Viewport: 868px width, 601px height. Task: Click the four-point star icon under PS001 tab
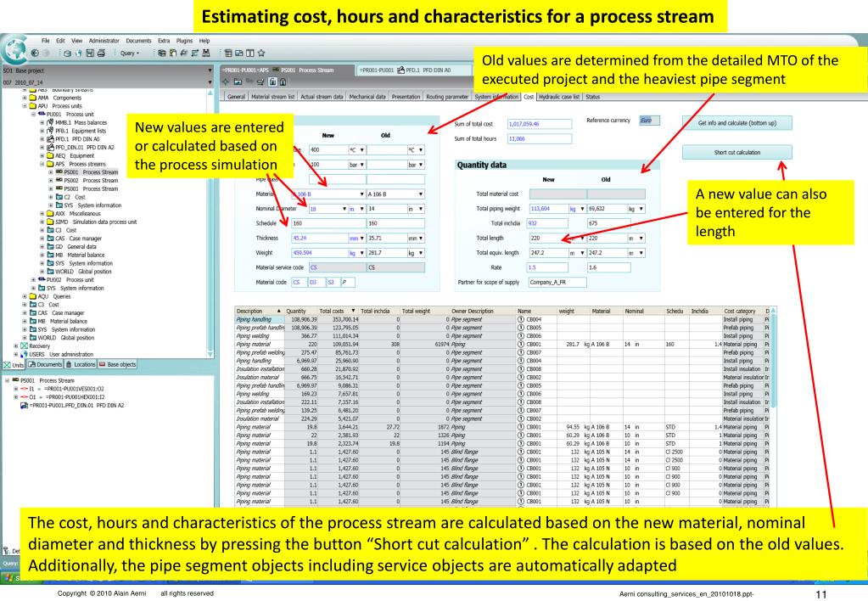pos(227,82)
